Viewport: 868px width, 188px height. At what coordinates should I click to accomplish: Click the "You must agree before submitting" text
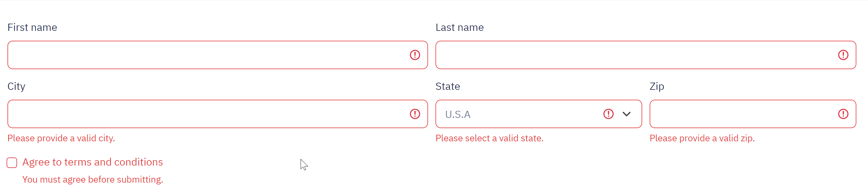pos(93,180)
